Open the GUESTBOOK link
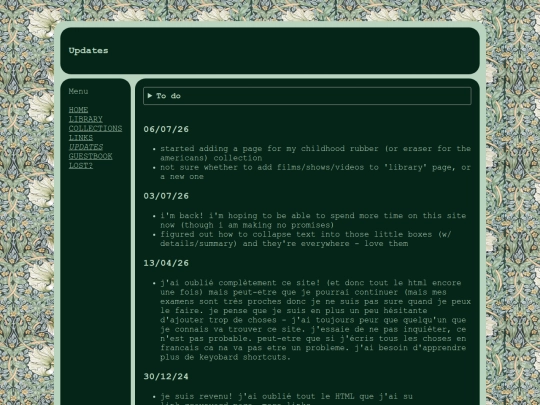Viewport: 540px width, 405px height. 91,156
